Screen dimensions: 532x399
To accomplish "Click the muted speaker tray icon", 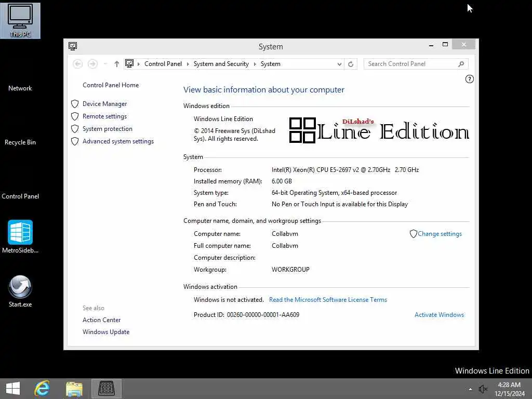I will coord(483,389).
